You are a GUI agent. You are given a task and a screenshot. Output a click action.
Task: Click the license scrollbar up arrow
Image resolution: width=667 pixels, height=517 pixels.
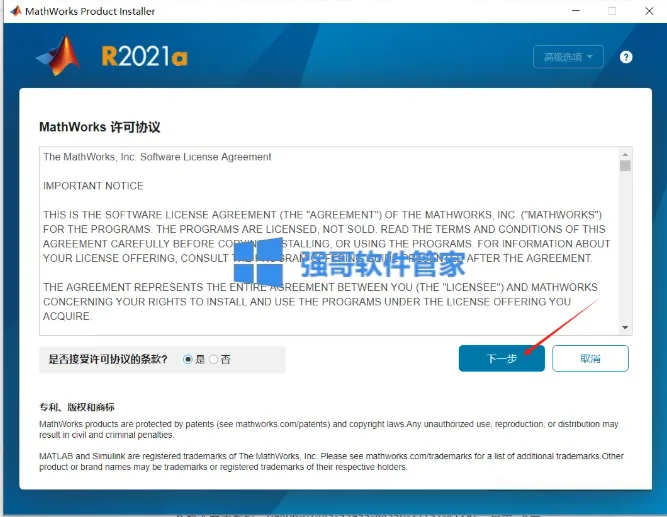(625, 154)
